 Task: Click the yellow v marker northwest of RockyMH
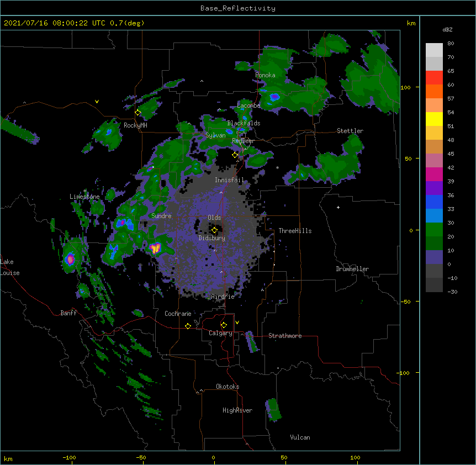click(97, 102)
